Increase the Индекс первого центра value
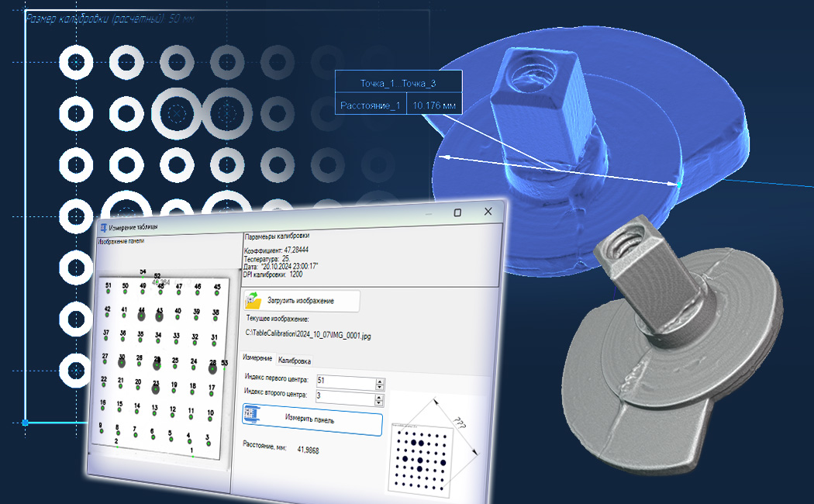 [380, 381]
